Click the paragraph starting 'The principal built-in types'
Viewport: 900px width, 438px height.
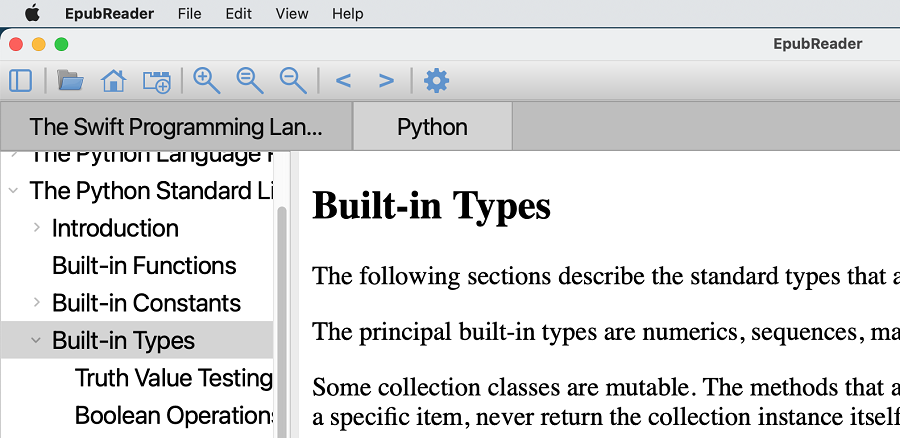tap(606, 332)
